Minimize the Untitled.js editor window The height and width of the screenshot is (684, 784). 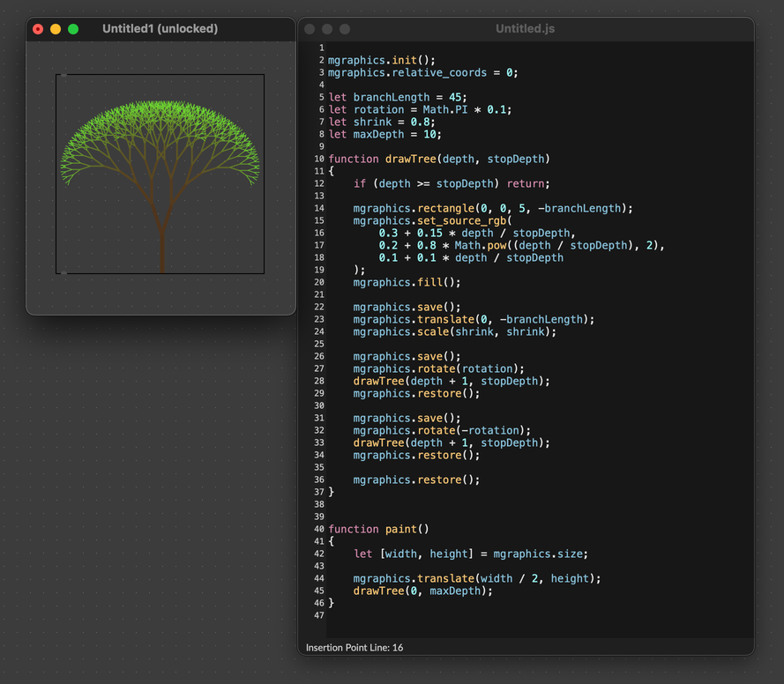(x=327, y=29)
